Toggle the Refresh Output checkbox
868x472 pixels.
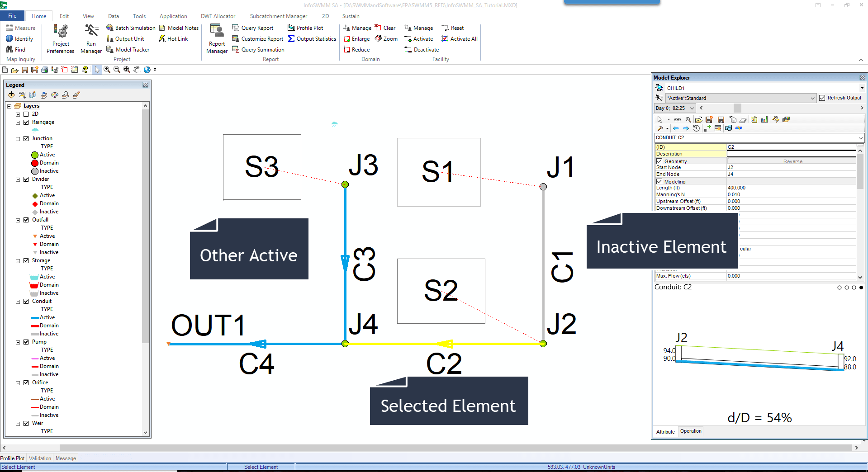pos(822,98)
